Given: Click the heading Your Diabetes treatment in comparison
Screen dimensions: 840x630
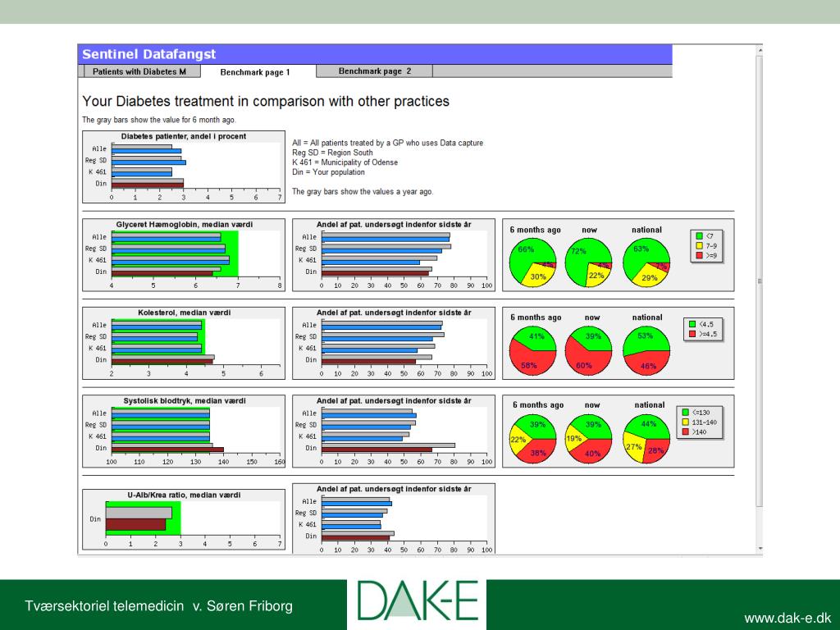Looking at the screenshot, I should [x=266, y=101].
